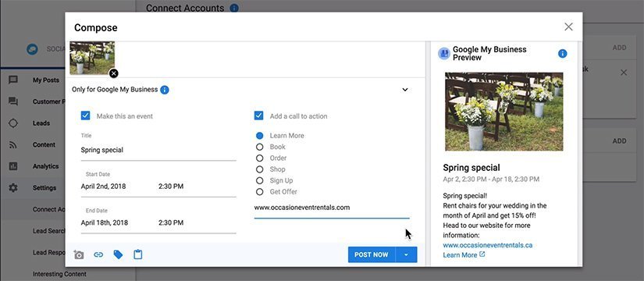Click the upper ADD button behind the dialog
The image size is (644, 281).
pos(619,48)
